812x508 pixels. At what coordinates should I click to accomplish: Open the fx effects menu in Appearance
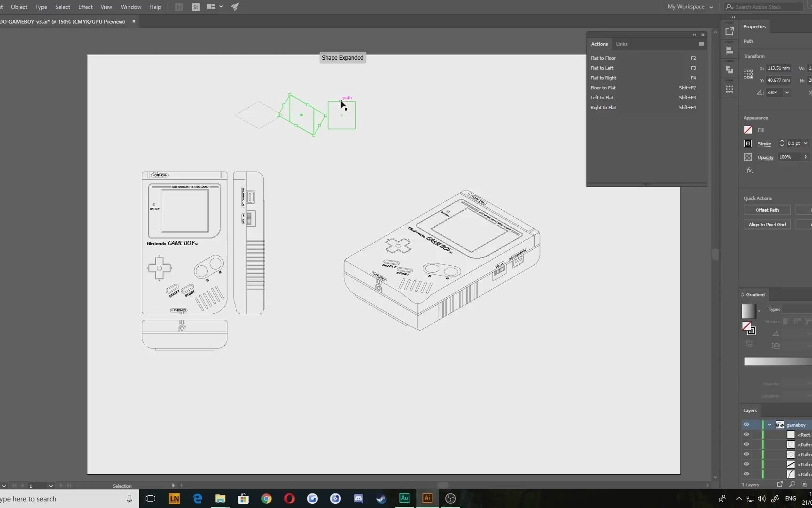coord(750,170)
